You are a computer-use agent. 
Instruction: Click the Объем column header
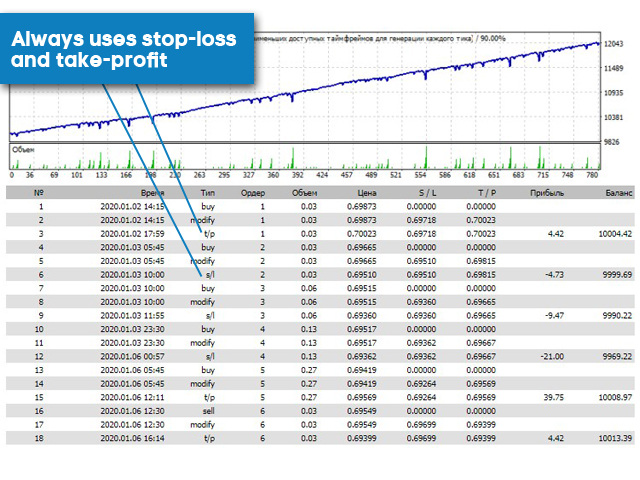tap(304, 193)
